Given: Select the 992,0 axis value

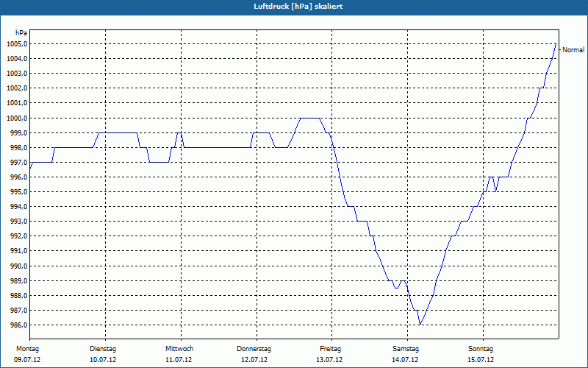Looking at the screenshot, I should [19, 236].
